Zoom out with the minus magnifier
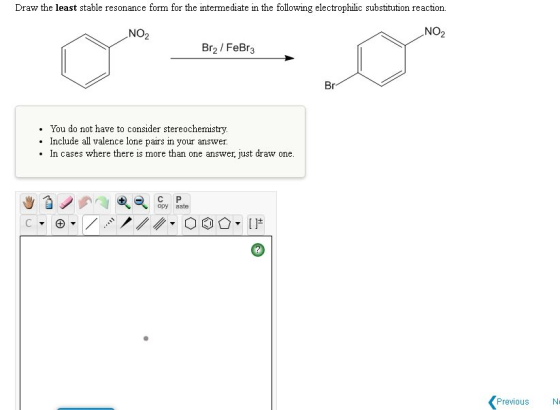 coord(141,202)
